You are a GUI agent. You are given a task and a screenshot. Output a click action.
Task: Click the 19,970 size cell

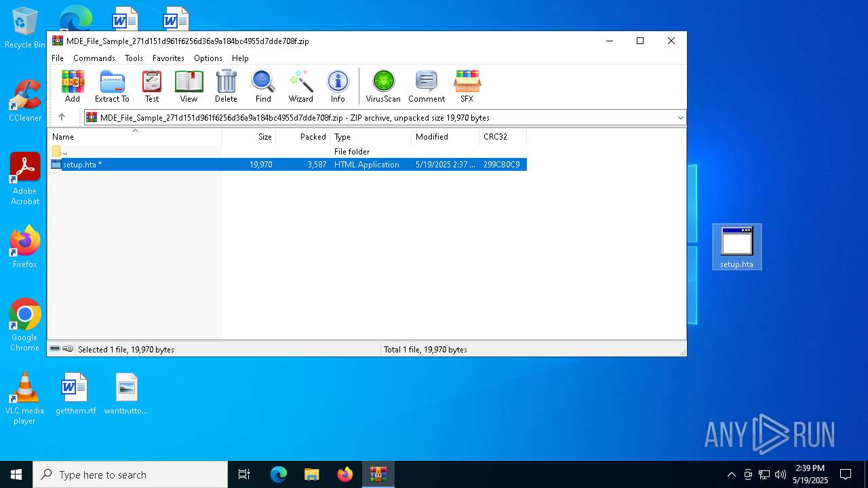261,165
